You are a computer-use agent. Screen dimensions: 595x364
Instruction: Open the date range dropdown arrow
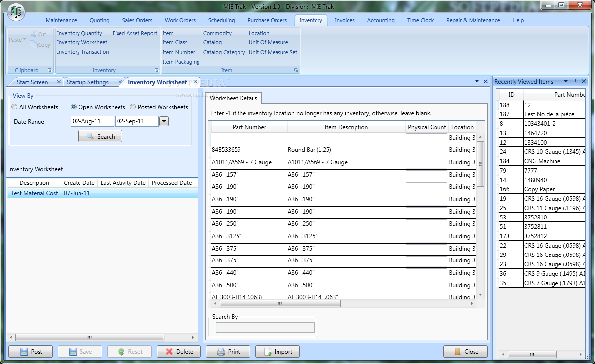pyautogui.click(x=164, y=121)
